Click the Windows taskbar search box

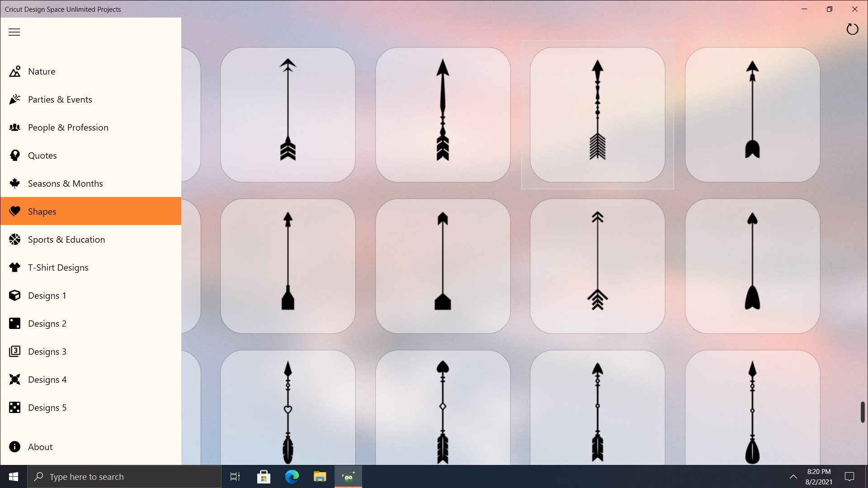point(124,477)
